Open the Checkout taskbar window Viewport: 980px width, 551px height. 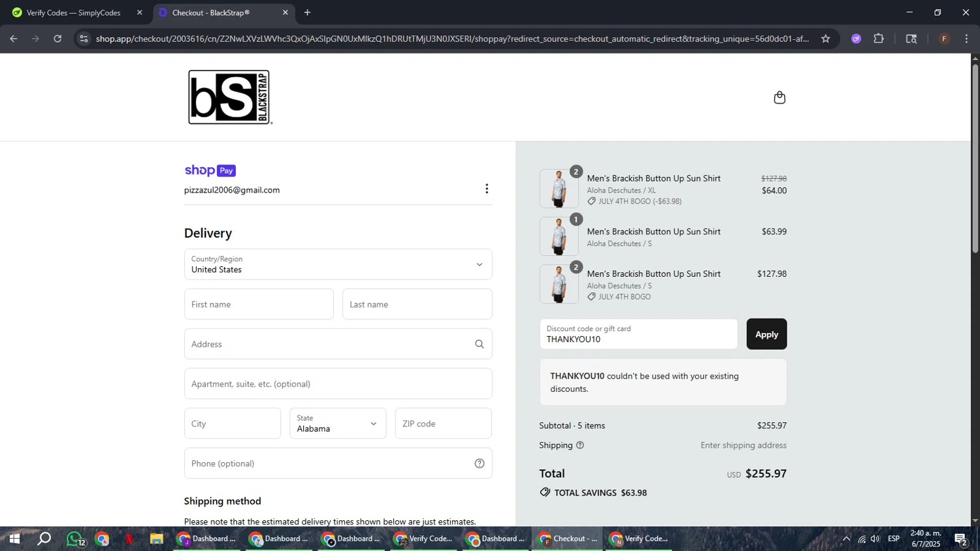click(x=567, y=539)
